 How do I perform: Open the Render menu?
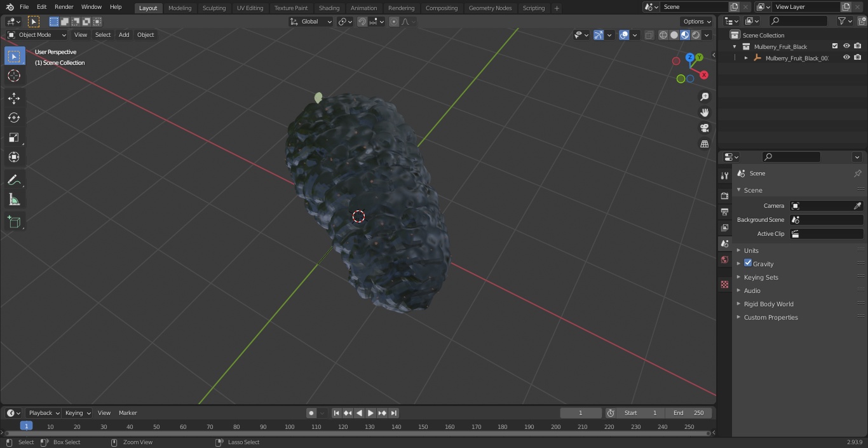click(64, 7)
